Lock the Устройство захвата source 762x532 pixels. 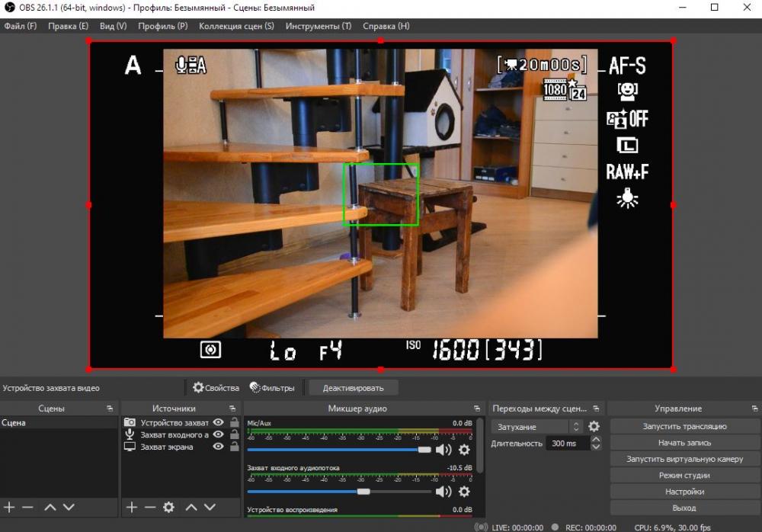pyautogui.click(x=234, y=422)
